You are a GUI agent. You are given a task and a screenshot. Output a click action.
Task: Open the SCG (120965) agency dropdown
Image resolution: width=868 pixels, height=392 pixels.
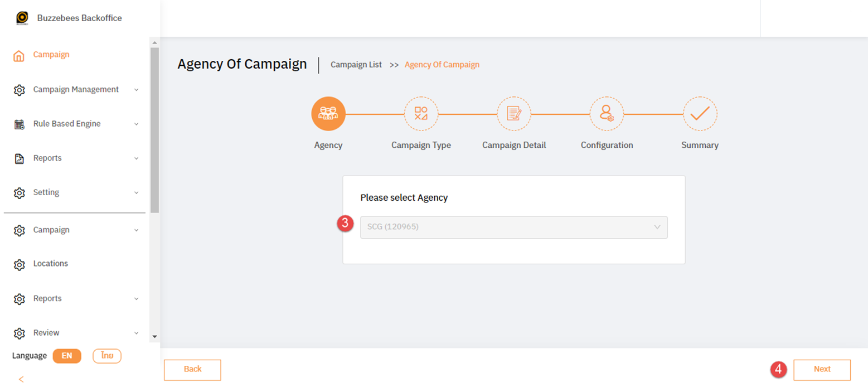[513, 227]
